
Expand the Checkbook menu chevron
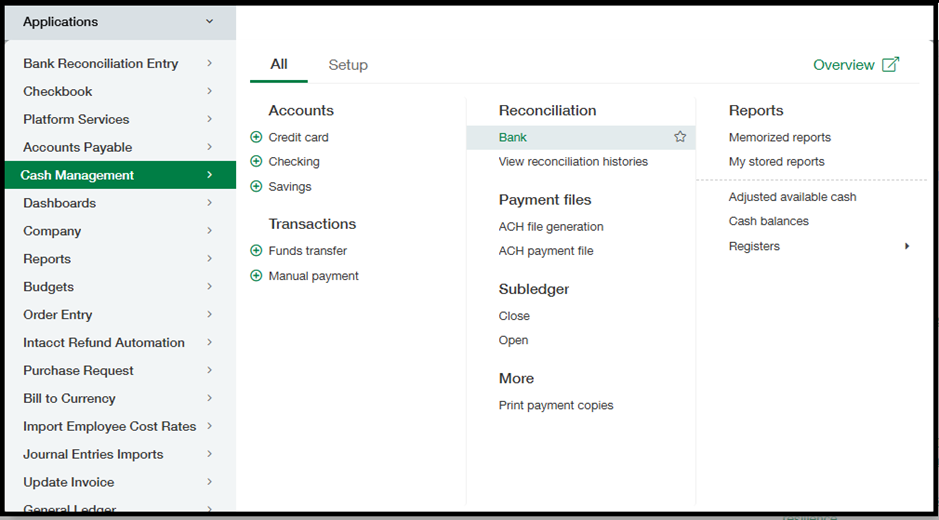209,91
